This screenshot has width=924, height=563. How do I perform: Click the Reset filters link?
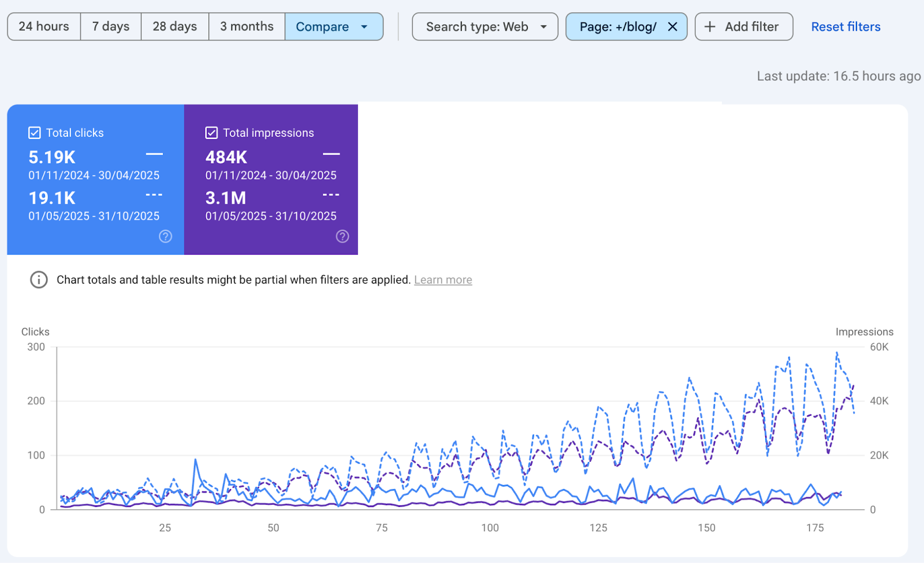click(845, 27)
